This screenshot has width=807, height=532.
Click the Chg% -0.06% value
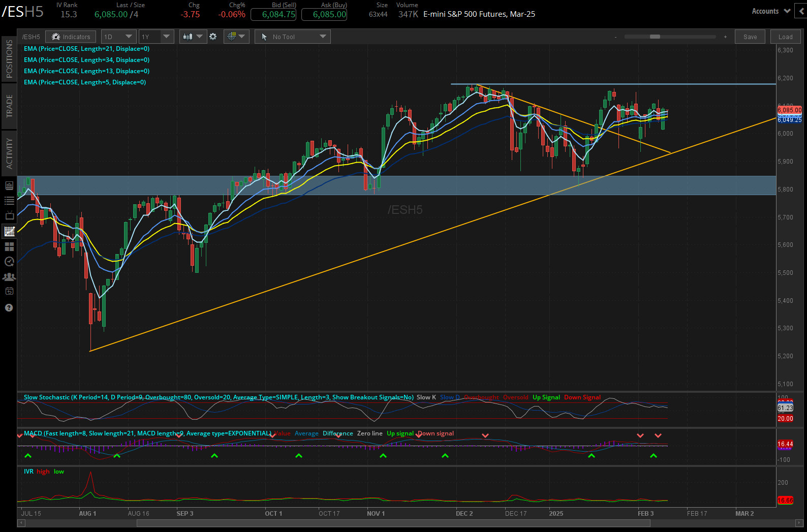click(x=232, y=14)
